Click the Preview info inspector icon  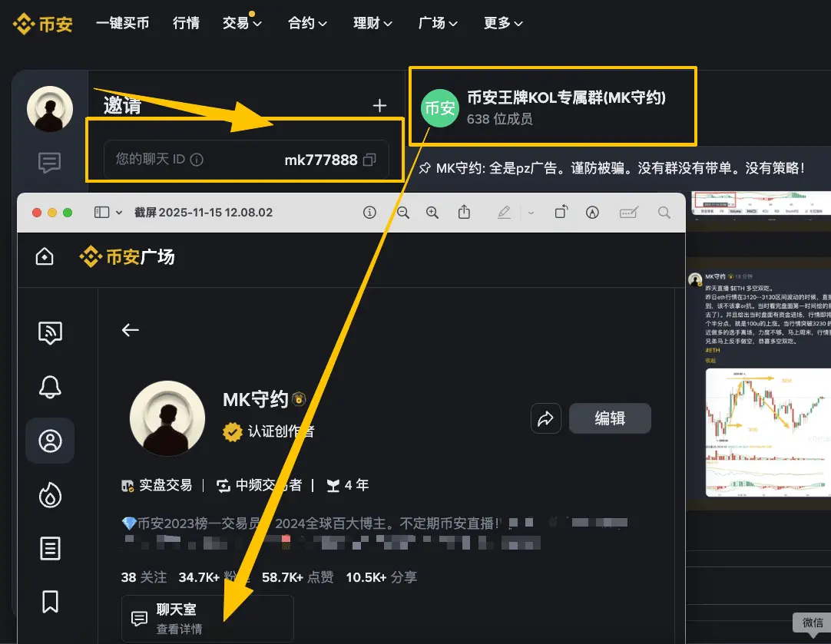[369, 213]
